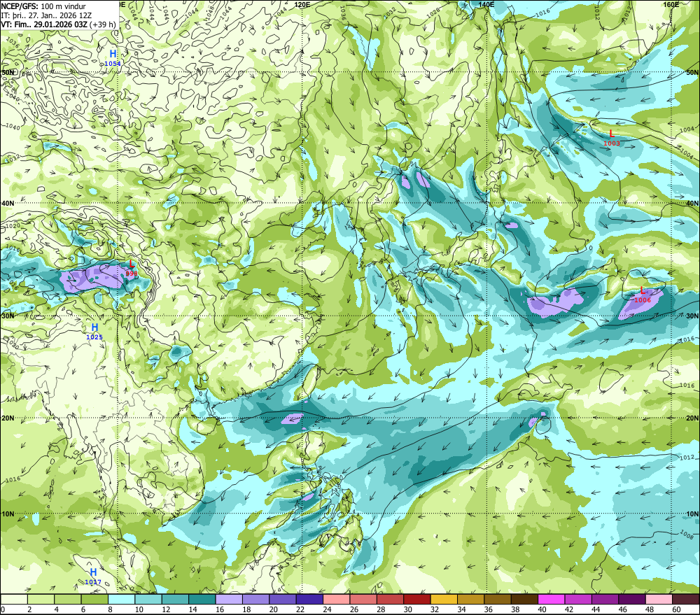Pick the red 28–30 legend swatch

coord(390,599)
